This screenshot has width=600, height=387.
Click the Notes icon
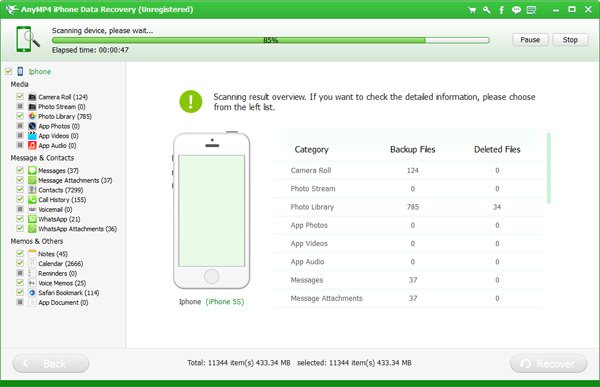(x=33, y=253)
